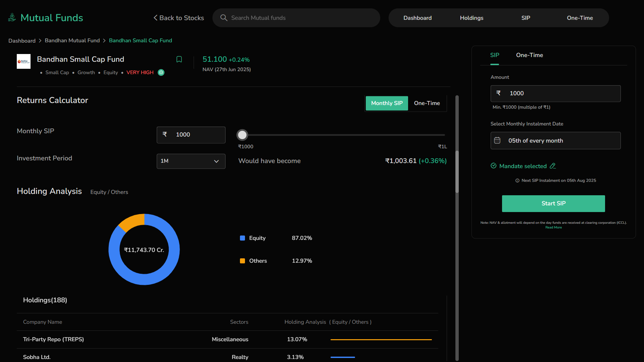Click Dashboard in the breadcrumb
The height and width of the screenshot is (362, 644).
(x=22, y=41)
